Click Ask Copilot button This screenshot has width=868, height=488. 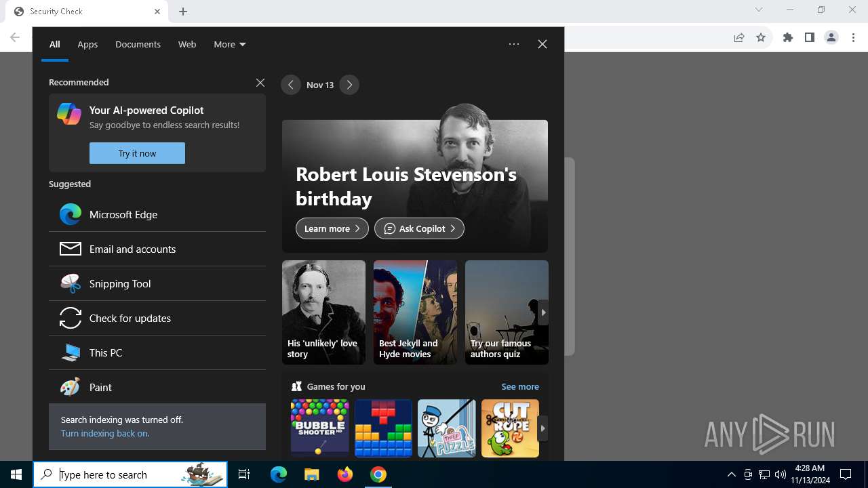[x=419, y=228]
